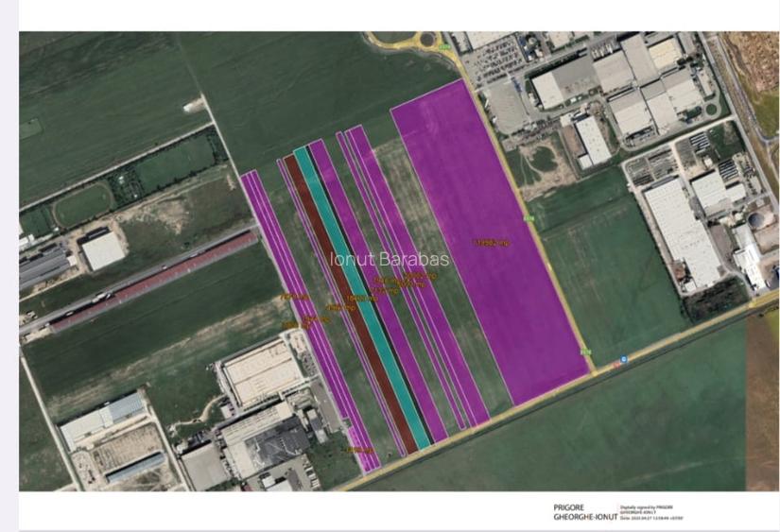Click the area label at the bottom tip of the left strip
780x532 pixels.
click(357, 450)
